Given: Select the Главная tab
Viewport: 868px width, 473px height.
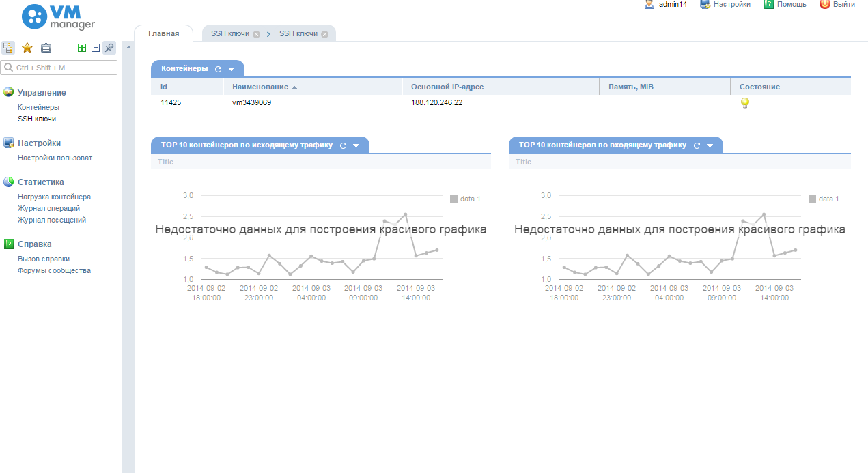Looking at the screenshot, I should 164,33.
